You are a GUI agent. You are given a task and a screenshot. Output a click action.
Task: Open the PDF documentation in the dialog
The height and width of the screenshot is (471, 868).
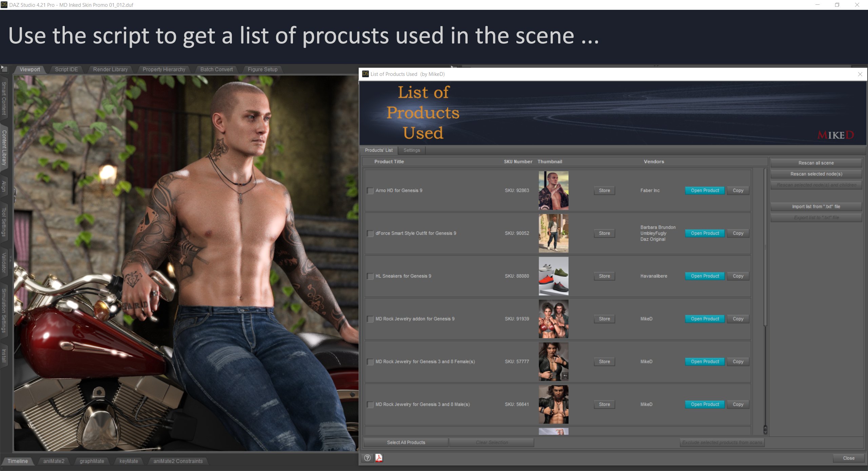[x=379, y=458]
